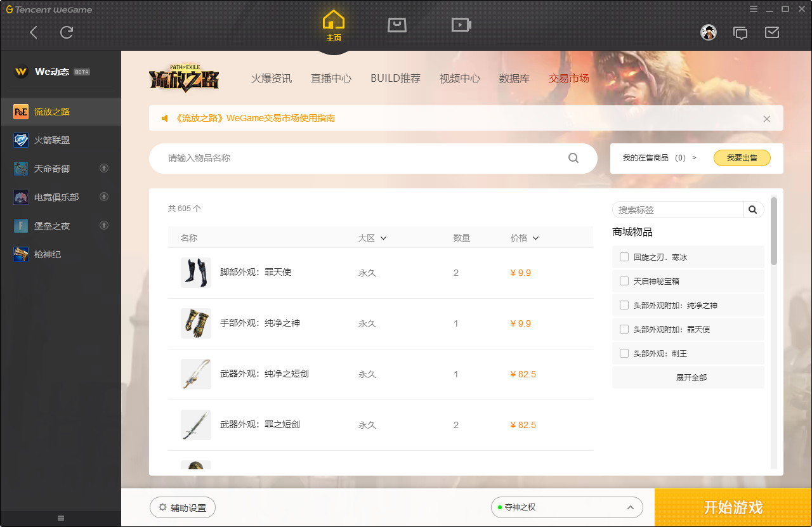
Task: Check 头部外观附加：纯净之神 checkbox
Action: point(624,305)
